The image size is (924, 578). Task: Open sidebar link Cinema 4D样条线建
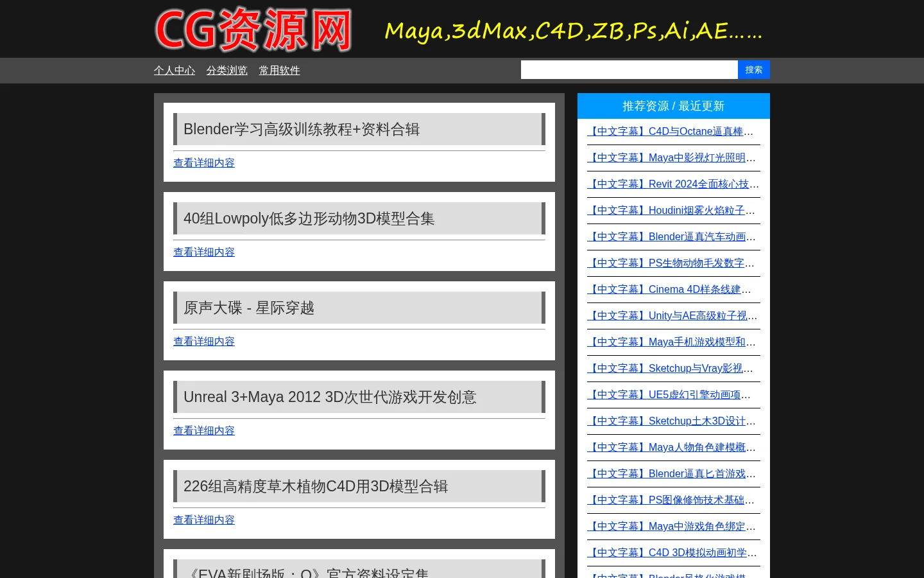coord(669,290)
